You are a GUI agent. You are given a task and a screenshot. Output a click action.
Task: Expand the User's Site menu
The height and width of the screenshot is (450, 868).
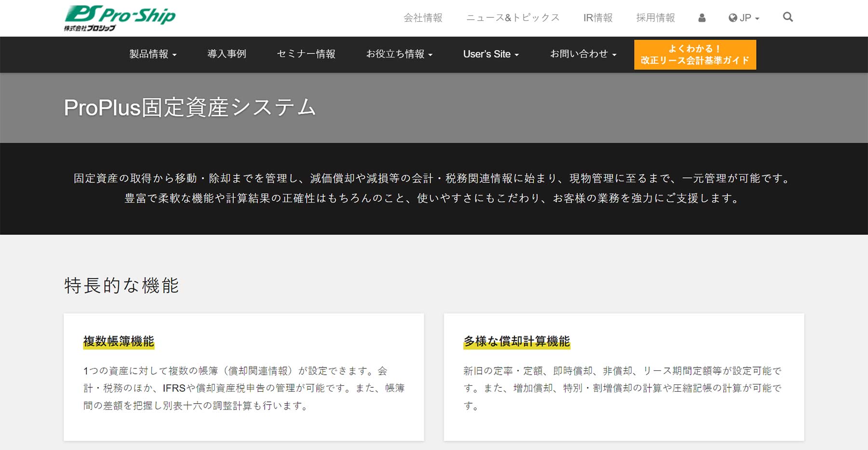(x=491, y=54)
